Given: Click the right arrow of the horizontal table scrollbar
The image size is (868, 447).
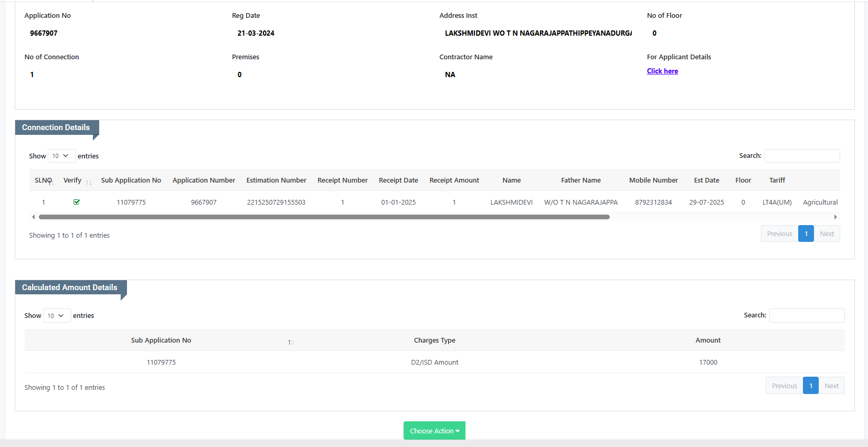Looking at the screenshot, I should [835, 217].
